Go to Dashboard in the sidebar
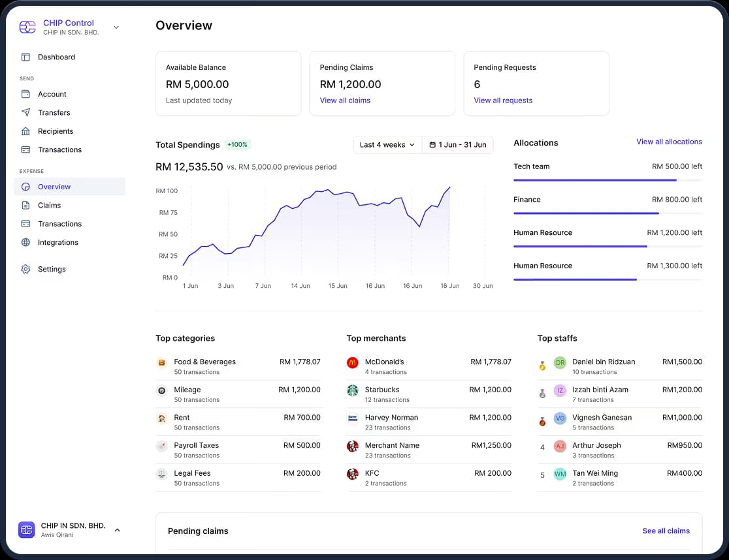 [x=70, y=57]
